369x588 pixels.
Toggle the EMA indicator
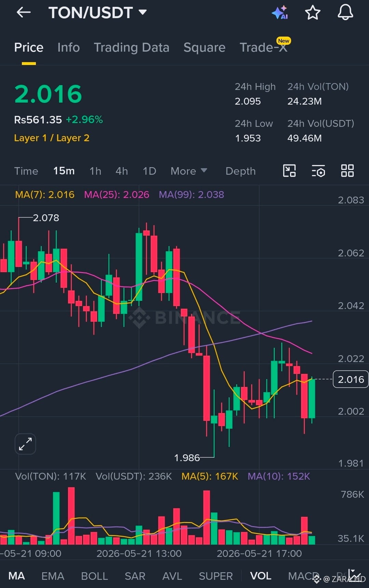click(x=53, y=576)
